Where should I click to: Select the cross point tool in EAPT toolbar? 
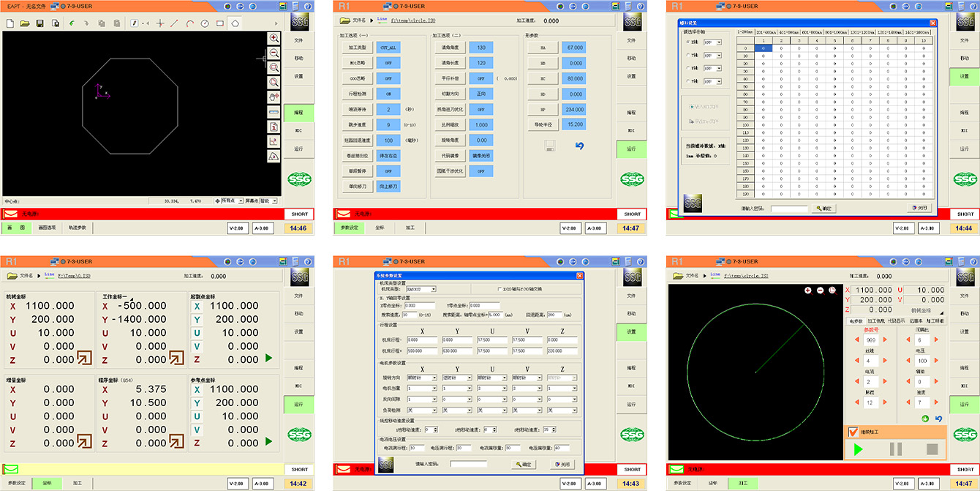click(x=160, y=23)
